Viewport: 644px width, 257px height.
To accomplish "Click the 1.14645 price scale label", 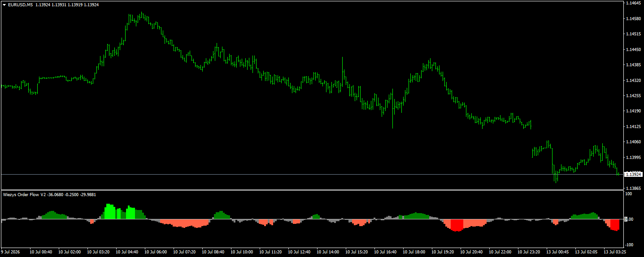I will 633,3.
